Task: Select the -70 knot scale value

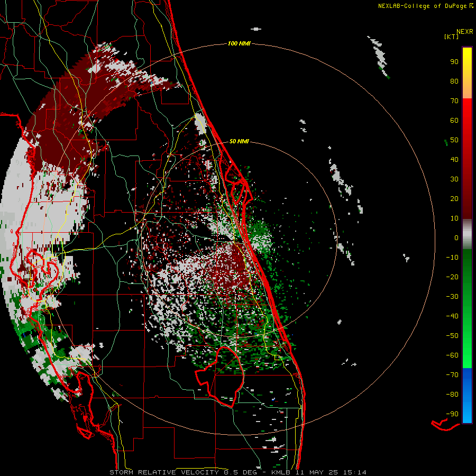Action: point(452,375)
